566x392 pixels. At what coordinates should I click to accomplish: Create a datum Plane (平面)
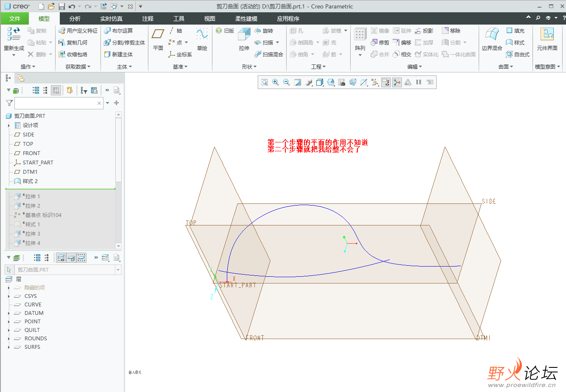tap(158, 39)
